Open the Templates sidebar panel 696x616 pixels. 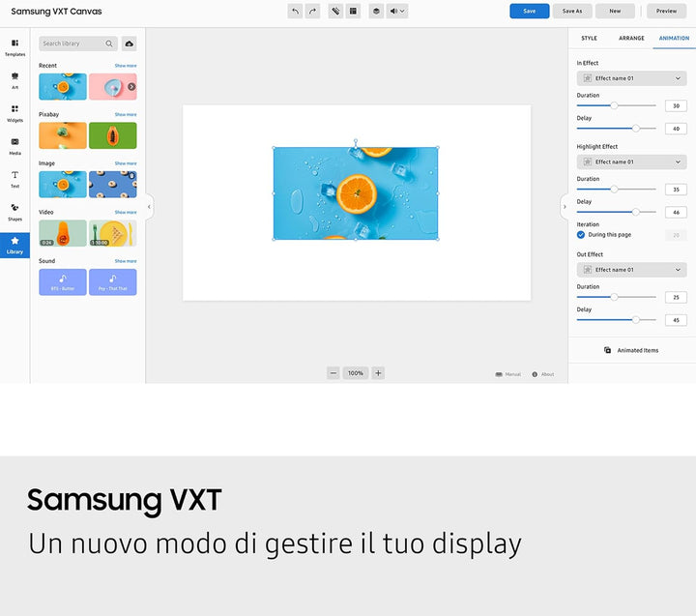click(x=15, y=47)
